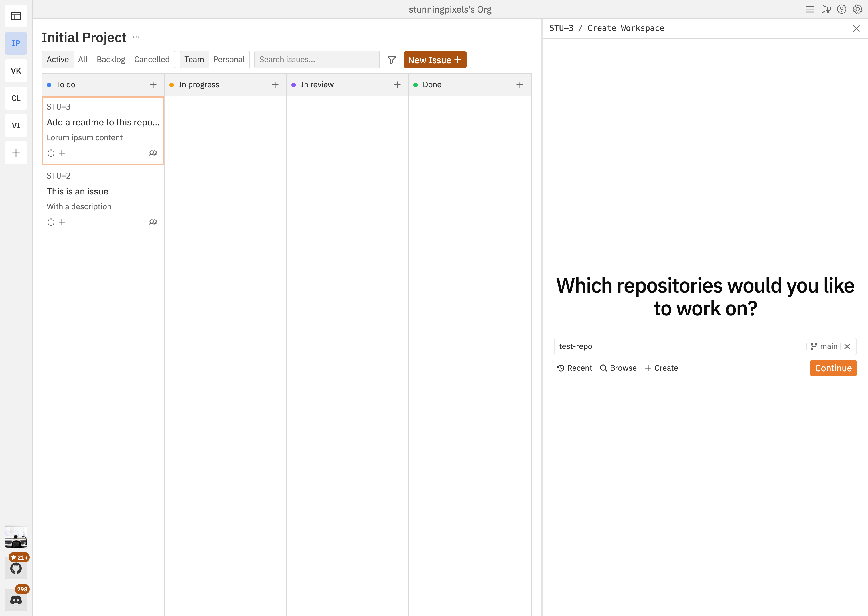Viewport: 868px width, 616px height.
Task: Open the settings gear
Action: tap(857, 9)
